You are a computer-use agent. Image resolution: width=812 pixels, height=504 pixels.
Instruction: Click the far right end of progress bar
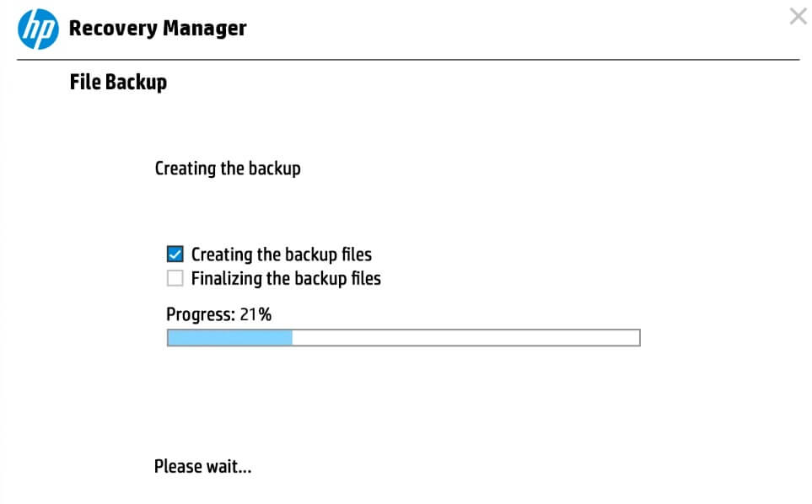637,338
